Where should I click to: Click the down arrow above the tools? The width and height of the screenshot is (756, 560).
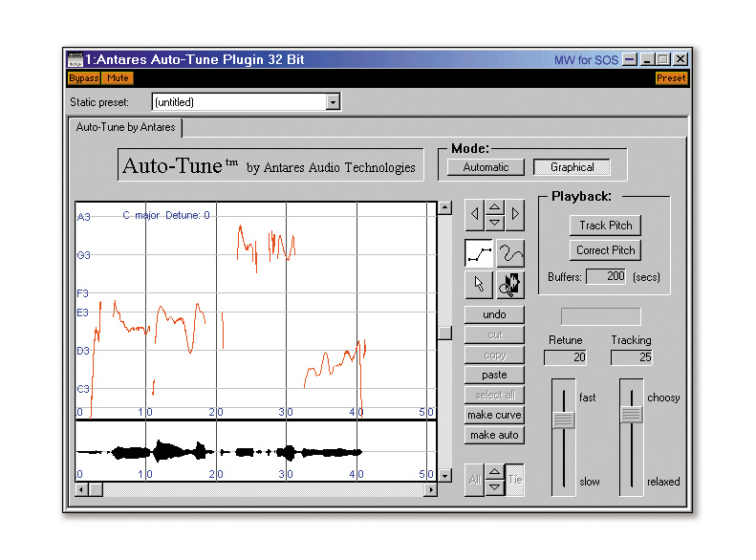tap(495, 222)
